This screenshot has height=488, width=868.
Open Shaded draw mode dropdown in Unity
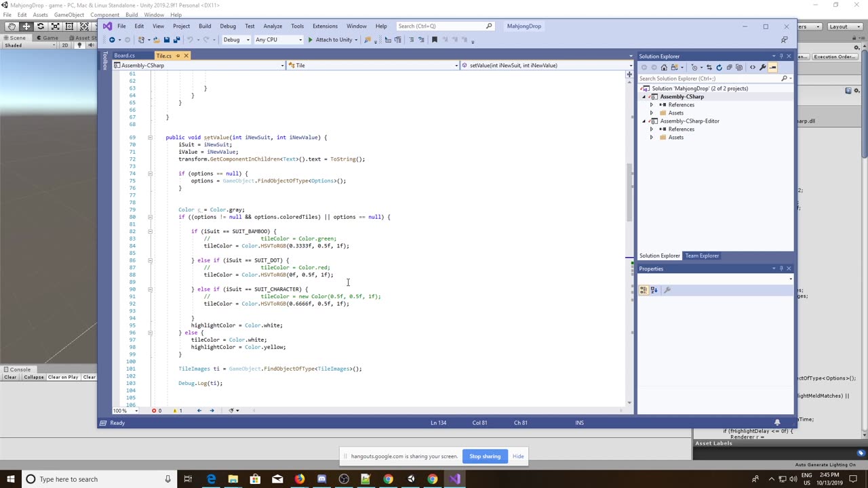30,45
